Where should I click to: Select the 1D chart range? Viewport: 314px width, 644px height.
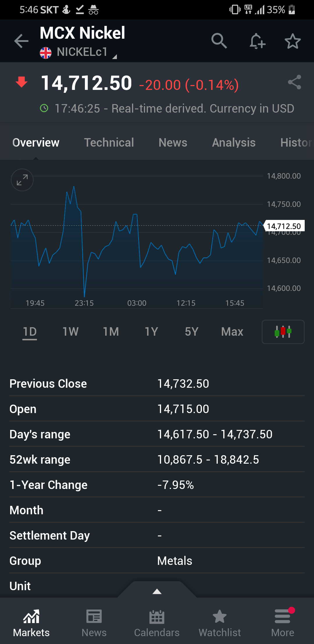tap(30, 332)
